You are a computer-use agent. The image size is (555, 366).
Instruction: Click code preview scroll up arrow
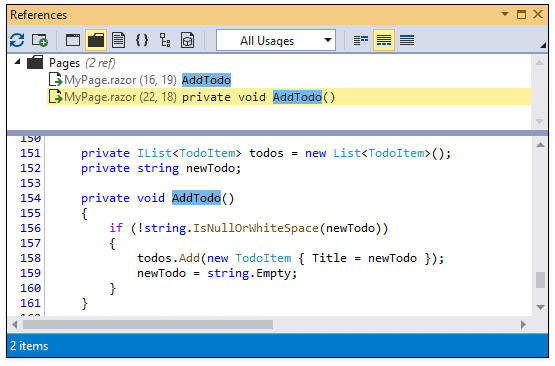pos(540,145)
